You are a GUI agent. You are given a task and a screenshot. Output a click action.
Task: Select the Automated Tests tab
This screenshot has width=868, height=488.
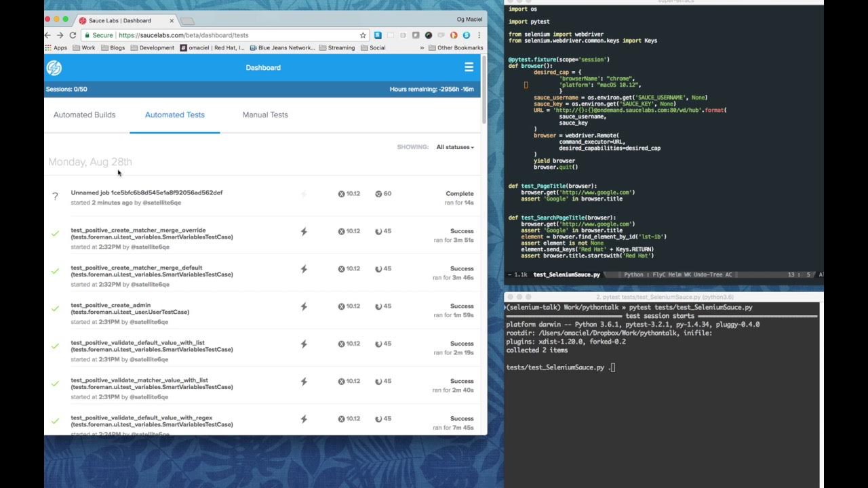point(175,115)
